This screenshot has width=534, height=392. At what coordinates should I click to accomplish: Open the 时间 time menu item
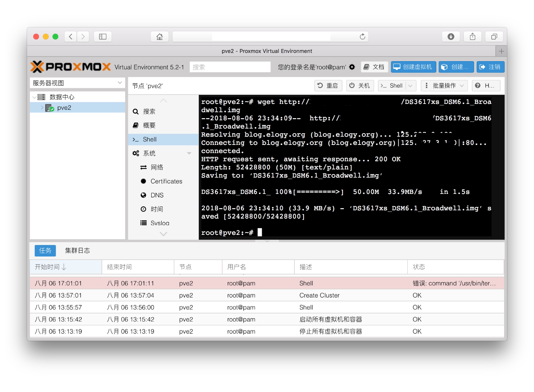click(x=163, y=209)
